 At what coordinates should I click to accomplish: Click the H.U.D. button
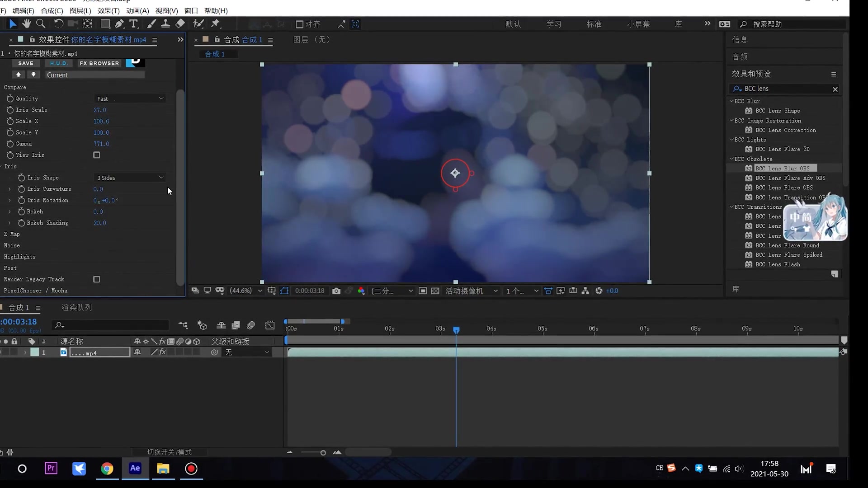[x=59, y=63]
